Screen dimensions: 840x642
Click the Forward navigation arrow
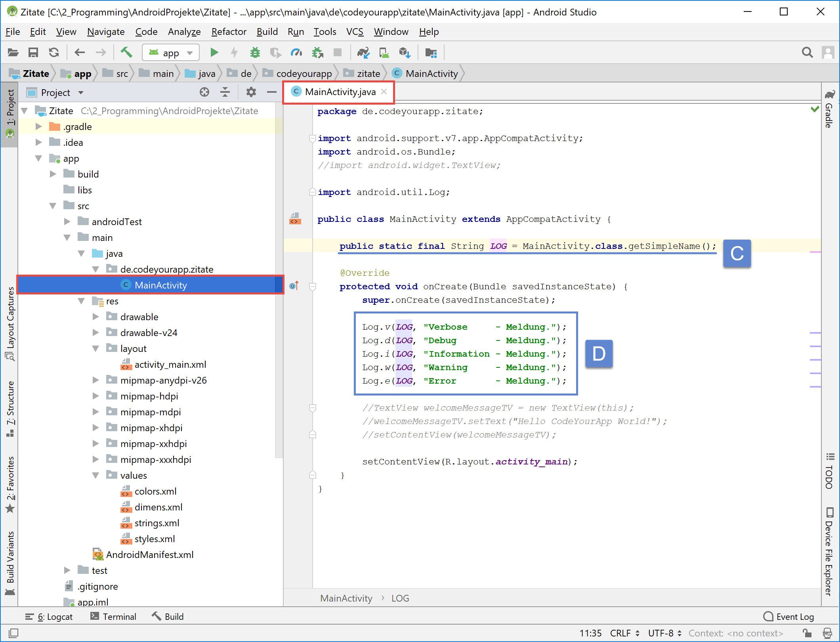[x=101, y=52]
